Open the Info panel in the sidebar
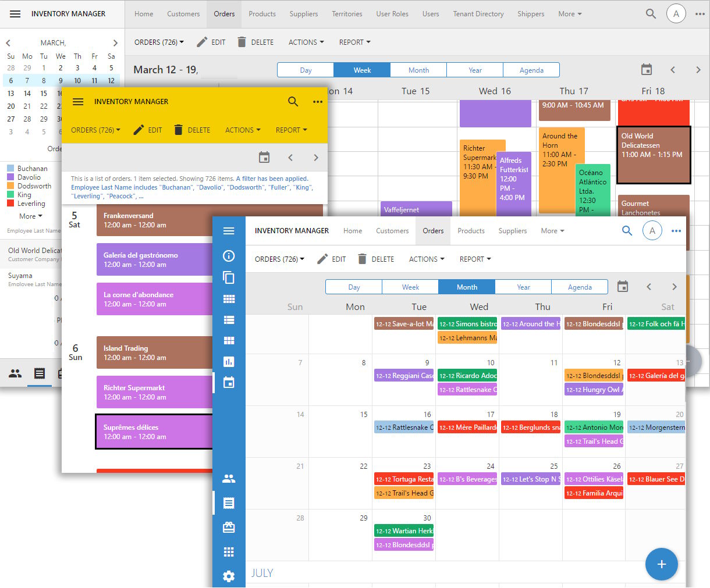Screen dimensions: 710x588 pyautogui.click(x=229, y=256)
